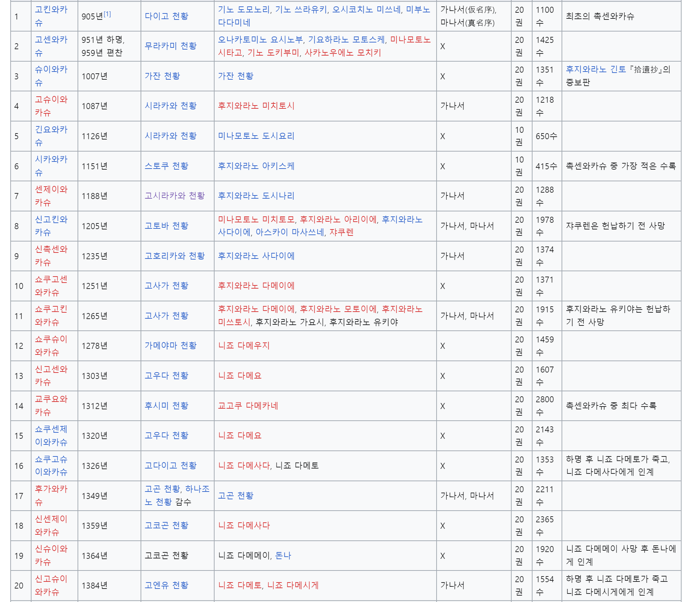This screenshot has width=700, height=602.
Task: Open the 다이고 천황 link
Action: click(x=166, y=16)
